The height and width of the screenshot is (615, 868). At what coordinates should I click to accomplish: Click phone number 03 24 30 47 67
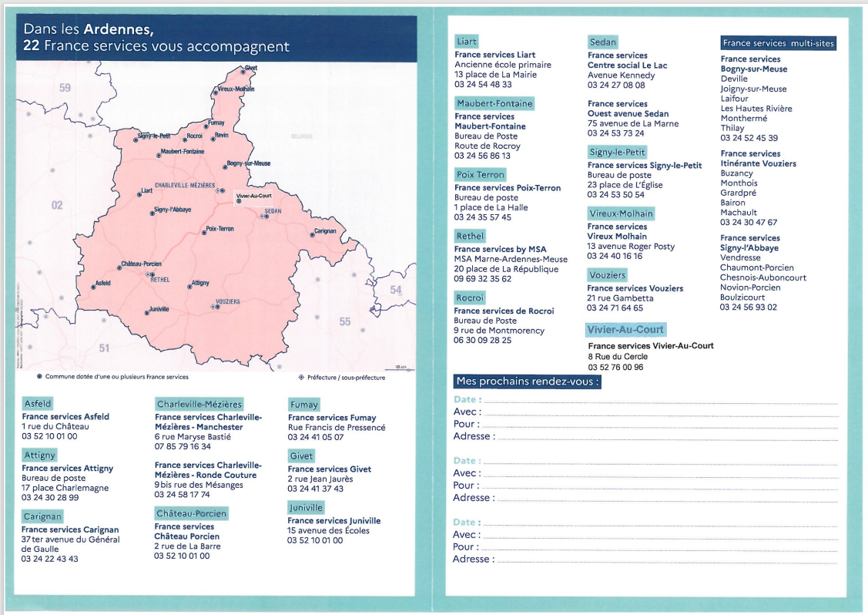(x=749, y=222)
